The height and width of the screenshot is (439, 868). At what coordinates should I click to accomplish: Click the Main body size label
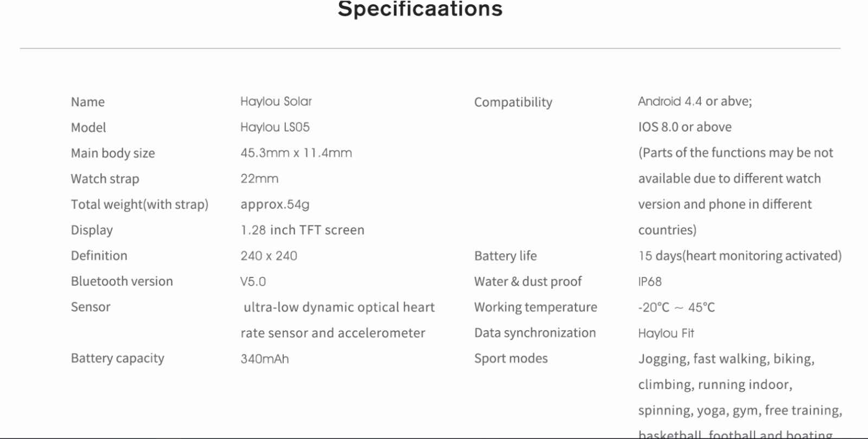pyautogui.click(x=113, y=153)
